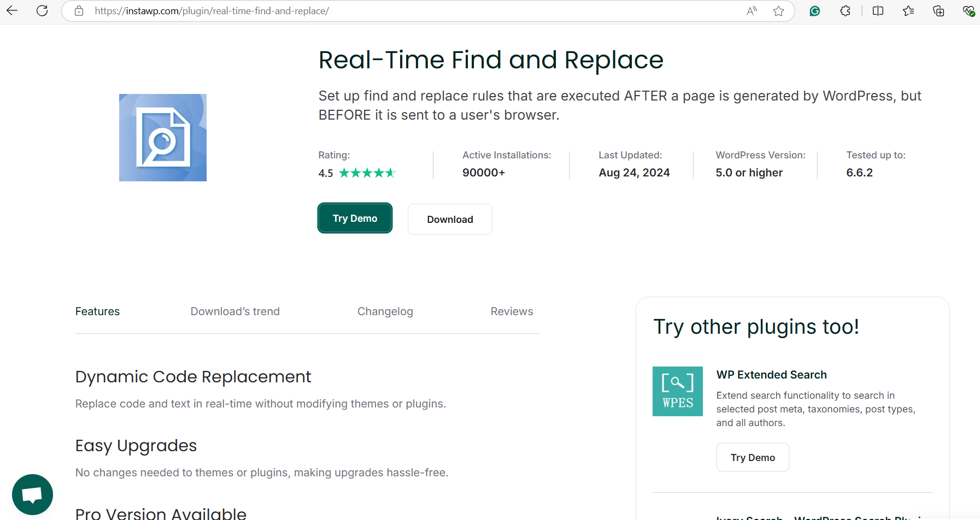Image resolution: width=980 pixels, height=520 pixels.
Task: Open the Grammarly extension icon
Action: pos(815,10)
